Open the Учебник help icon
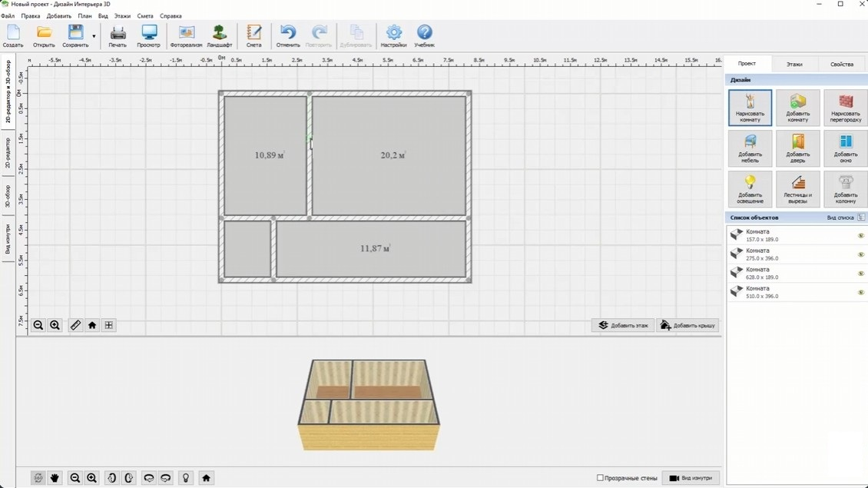The width and height of the screenshot is (868, 488). coord(424,36)
